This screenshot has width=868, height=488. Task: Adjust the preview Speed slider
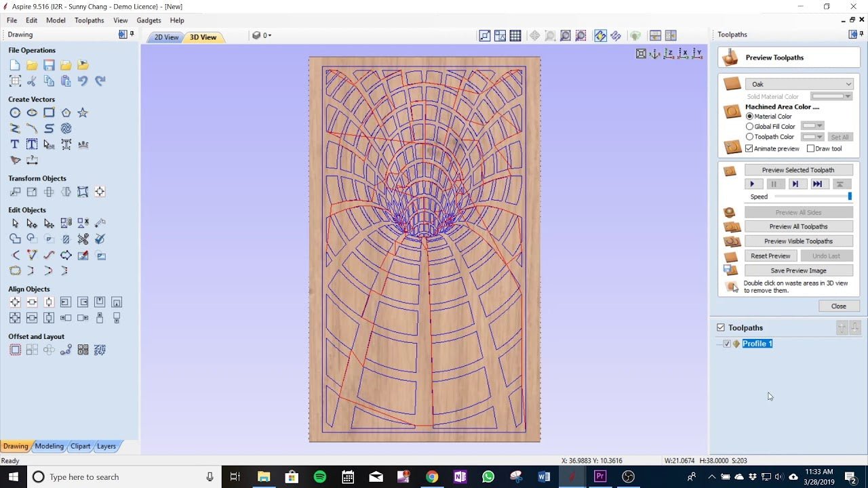pos(850,196)
